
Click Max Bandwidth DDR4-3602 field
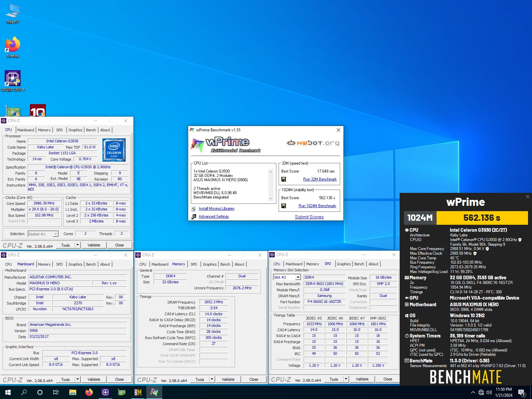pyautogui.click(x=324, y=284)
